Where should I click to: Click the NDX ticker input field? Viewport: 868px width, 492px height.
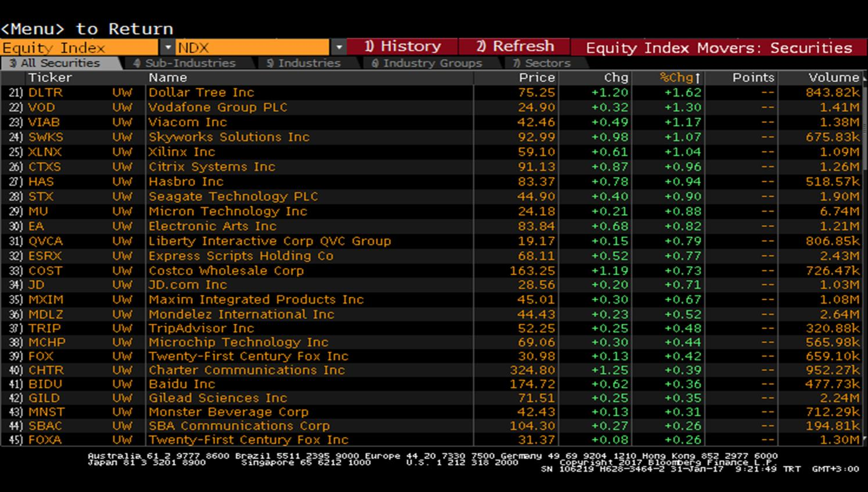(253, 48)
